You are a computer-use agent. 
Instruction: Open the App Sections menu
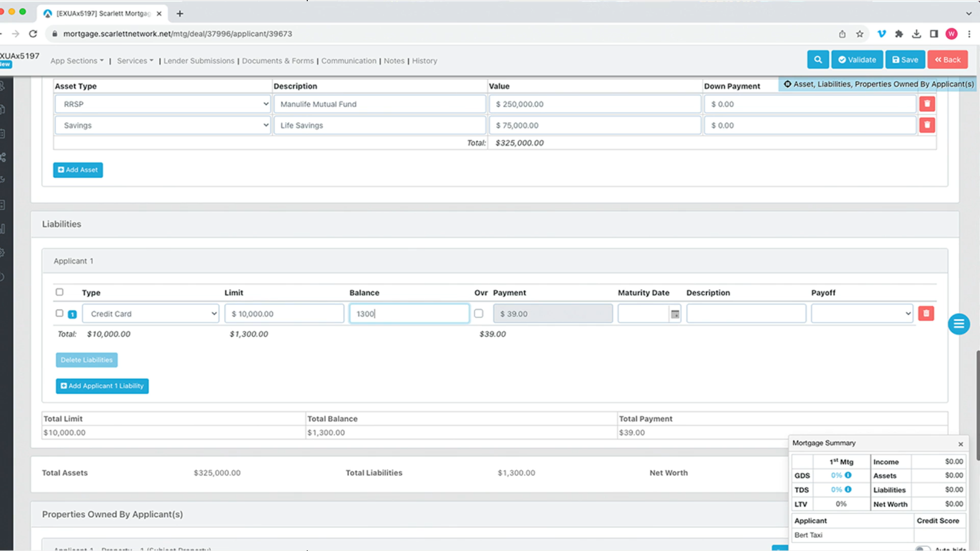click(77, 61)
